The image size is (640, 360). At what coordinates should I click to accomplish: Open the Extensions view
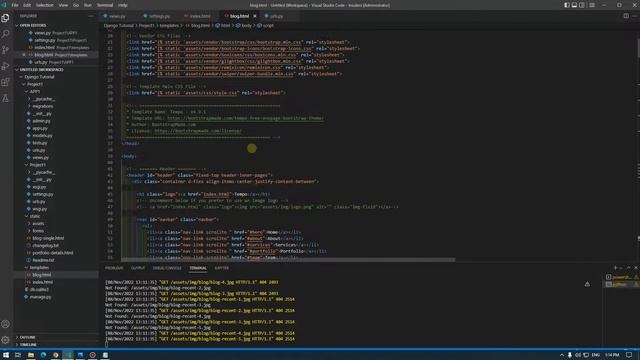tap(5, 82)
